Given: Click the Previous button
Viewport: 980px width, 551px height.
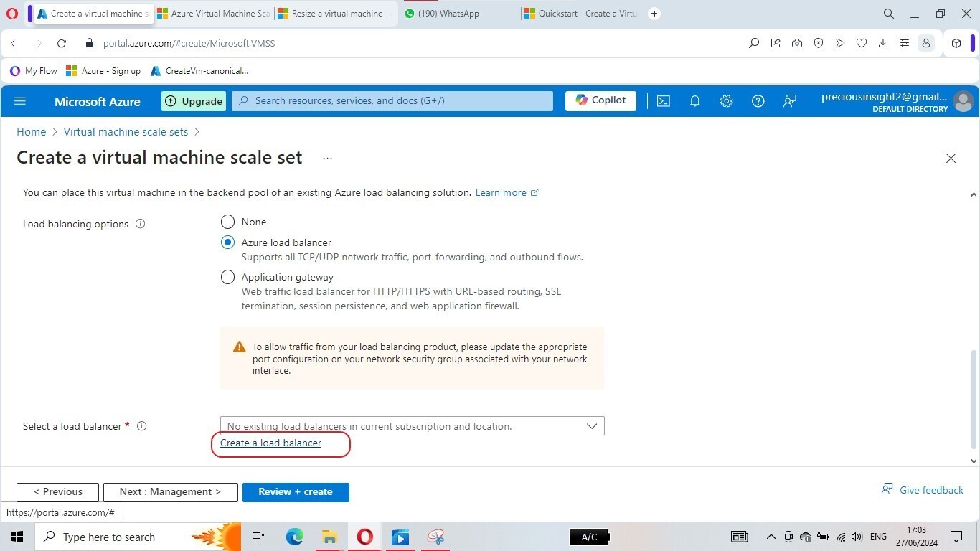Looking at the screenshot, I should pyautogui.click(x=57, y=492).
